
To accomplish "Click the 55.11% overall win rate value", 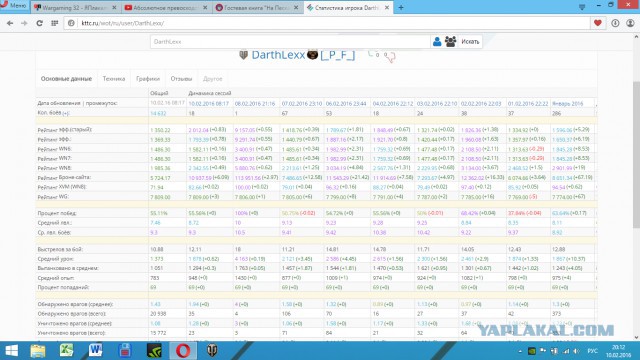I will (159, 213).
